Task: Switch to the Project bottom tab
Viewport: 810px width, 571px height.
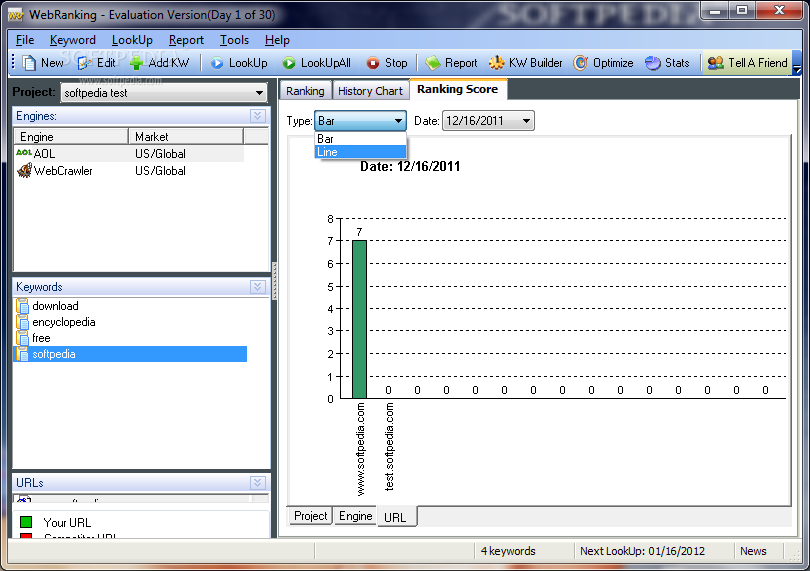Action: point(310,516)
